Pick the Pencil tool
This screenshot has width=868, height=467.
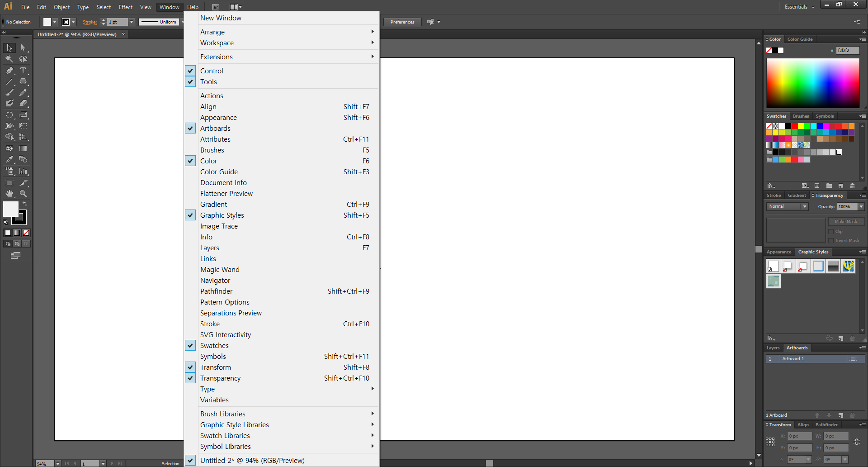(23, 93)
